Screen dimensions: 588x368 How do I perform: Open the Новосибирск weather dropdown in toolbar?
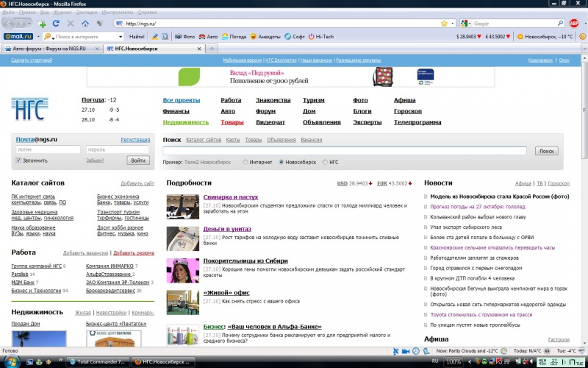click(544, 36)
